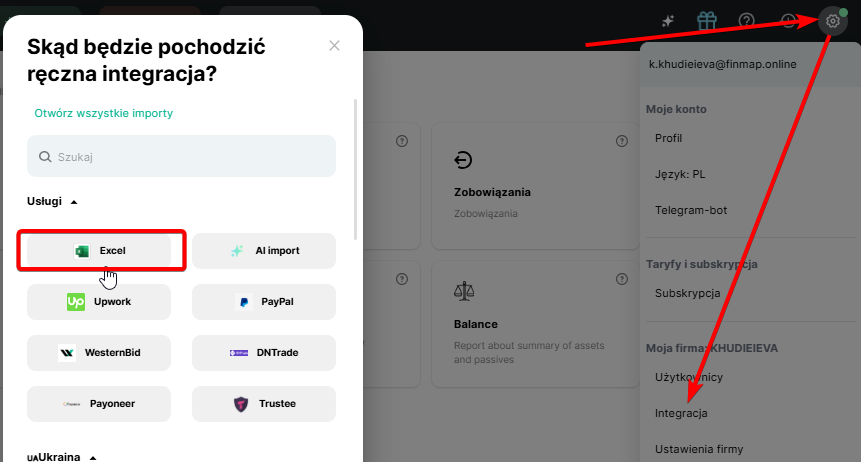
Task: Open the settings gear menu
Action: 832,20
